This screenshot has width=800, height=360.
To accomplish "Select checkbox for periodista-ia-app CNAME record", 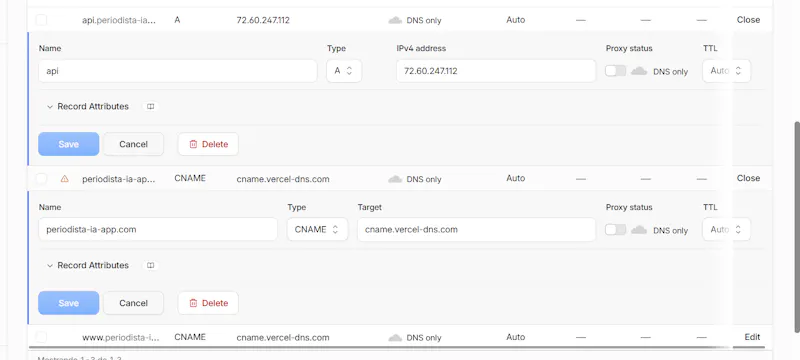I will coord(41,178).
